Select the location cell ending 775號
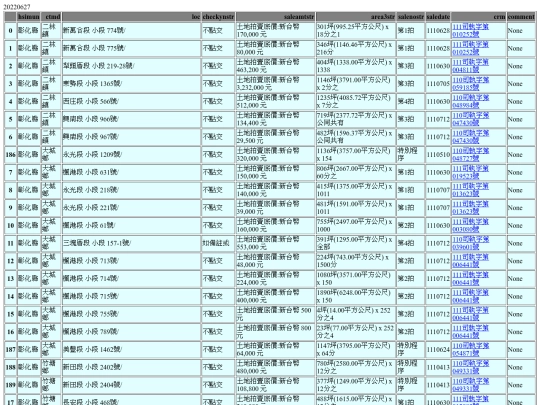This screenshot has width=540, height=405. (132, 48)
